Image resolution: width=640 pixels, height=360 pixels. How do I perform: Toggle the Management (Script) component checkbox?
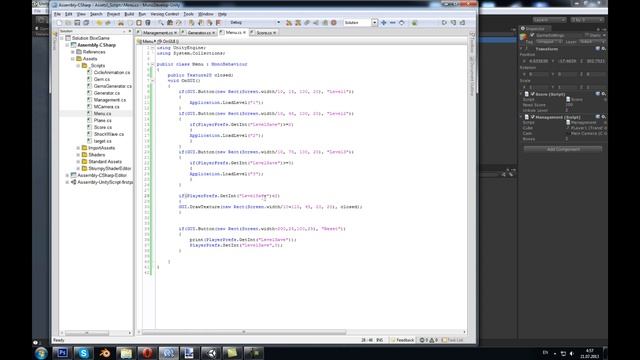pyautogui.click(x=533, y=117)
